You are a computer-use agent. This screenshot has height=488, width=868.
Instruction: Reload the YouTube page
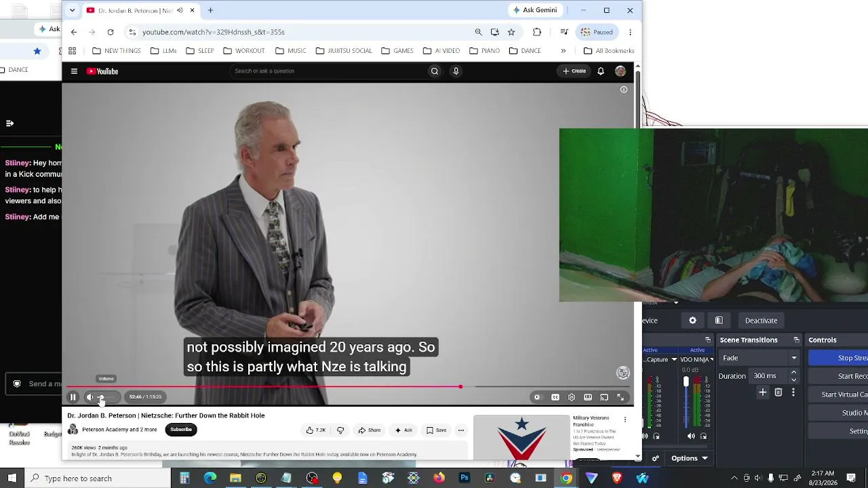[111, 32]
